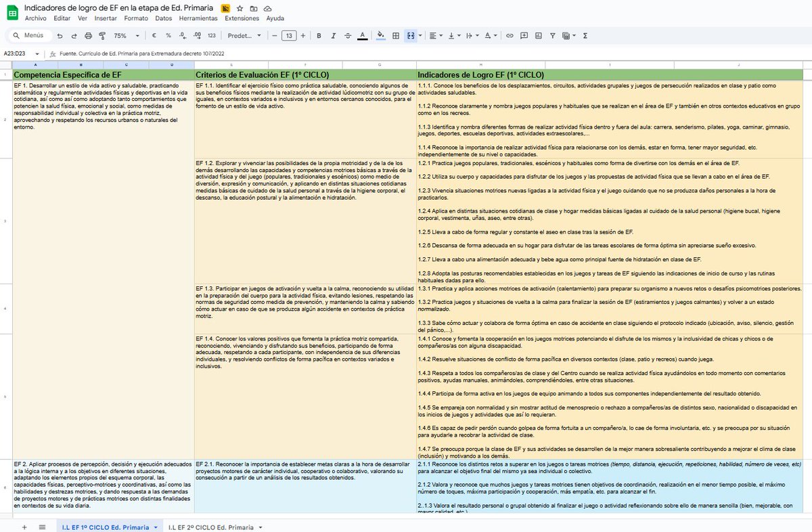The height and width of the screenshot is (532, 812).
Task: Format cell as percent
Action: click(x=168, y=35)
